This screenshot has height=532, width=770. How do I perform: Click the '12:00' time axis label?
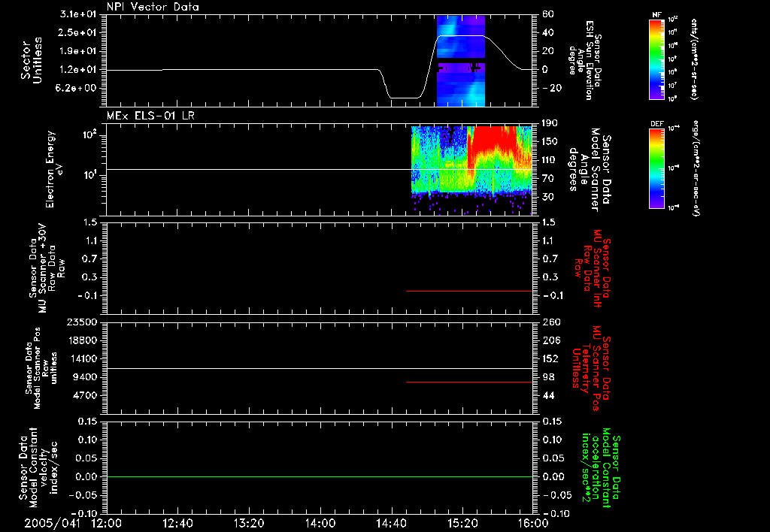point(107,523)
